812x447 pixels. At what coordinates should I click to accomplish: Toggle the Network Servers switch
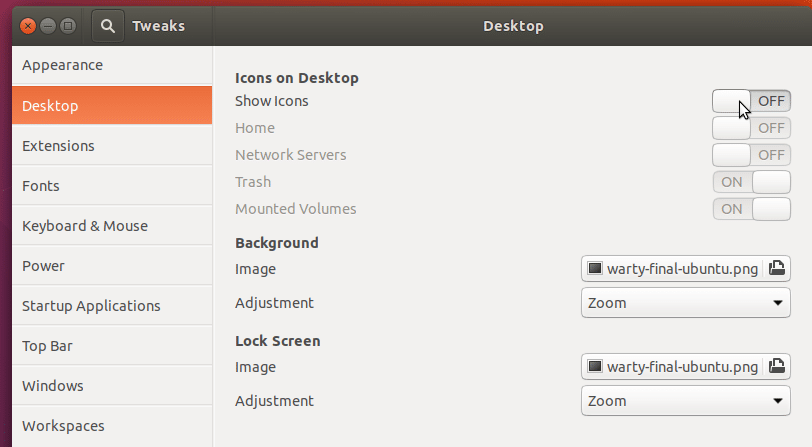click(751, 155)
